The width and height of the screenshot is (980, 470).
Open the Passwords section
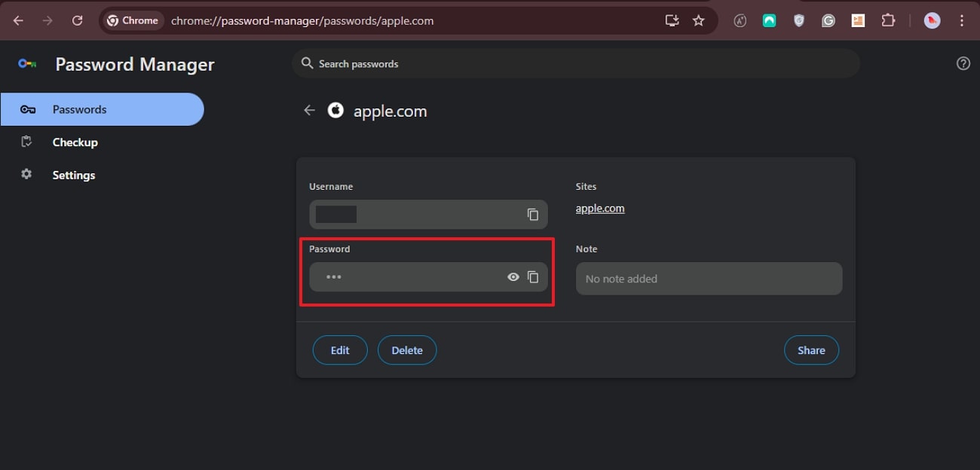click(80, 109)
